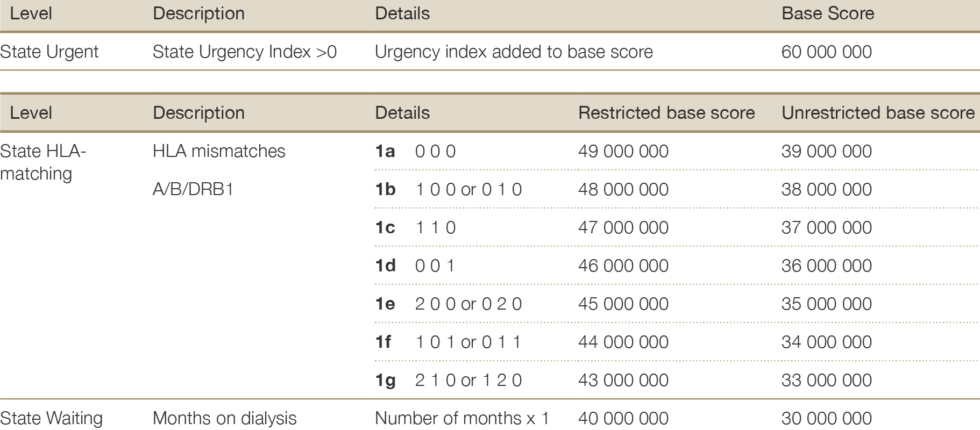Click unrestricted score 33 000 000

click(x=827, y=381)
